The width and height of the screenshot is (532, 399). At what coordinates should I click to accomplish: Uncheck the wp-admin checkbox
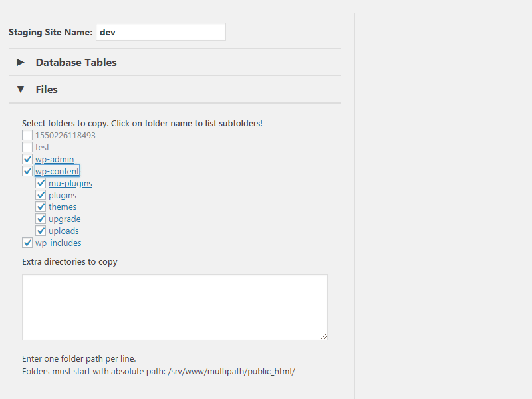(27, 159)
